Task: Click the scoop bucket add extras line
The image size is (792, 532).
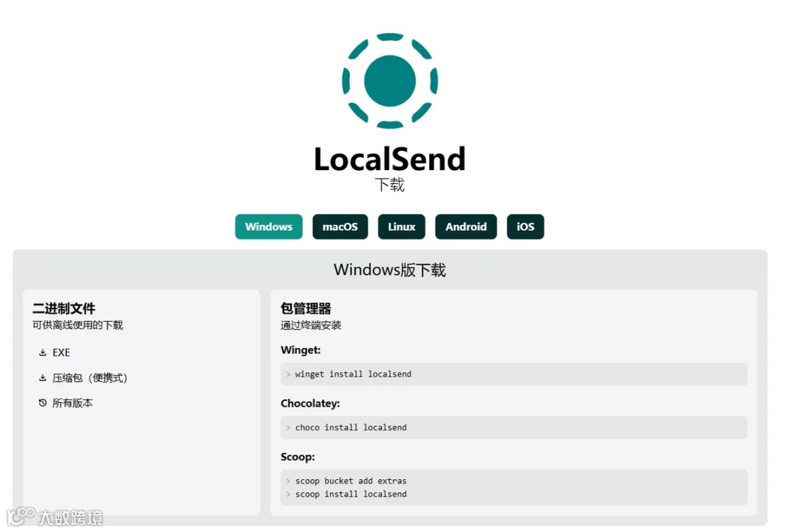Action: 351,481
